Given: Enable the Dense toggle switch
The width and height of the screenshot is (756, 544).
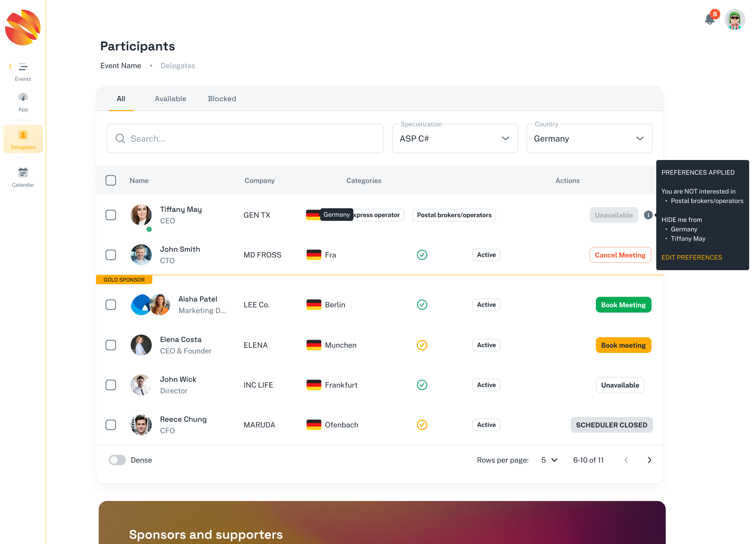Looking at the screenshot, I should pyautogui.click(x=117, y=460).
